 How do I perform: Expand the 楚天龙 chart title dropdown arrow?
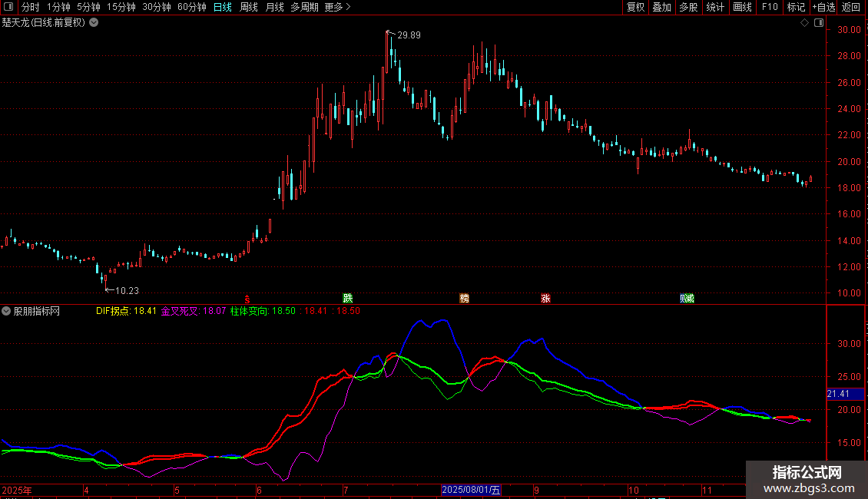coord(94,22)
